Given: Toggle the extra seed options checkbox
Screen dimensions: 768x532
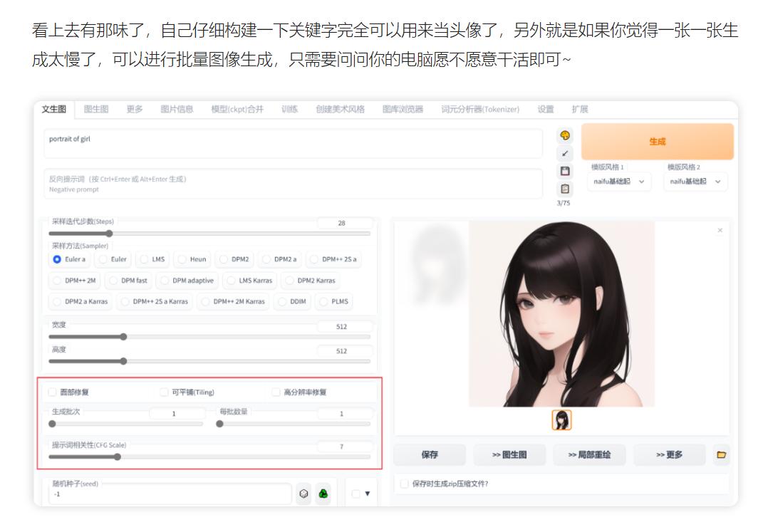Looking at the screenshot, I should [356, 494].
